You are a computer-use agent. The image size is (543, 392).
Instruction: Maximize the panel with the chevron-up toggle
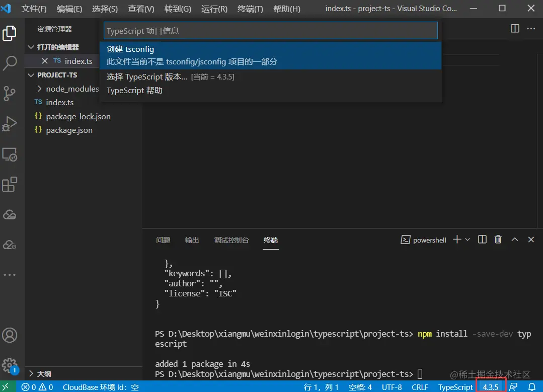coord(514,240)
